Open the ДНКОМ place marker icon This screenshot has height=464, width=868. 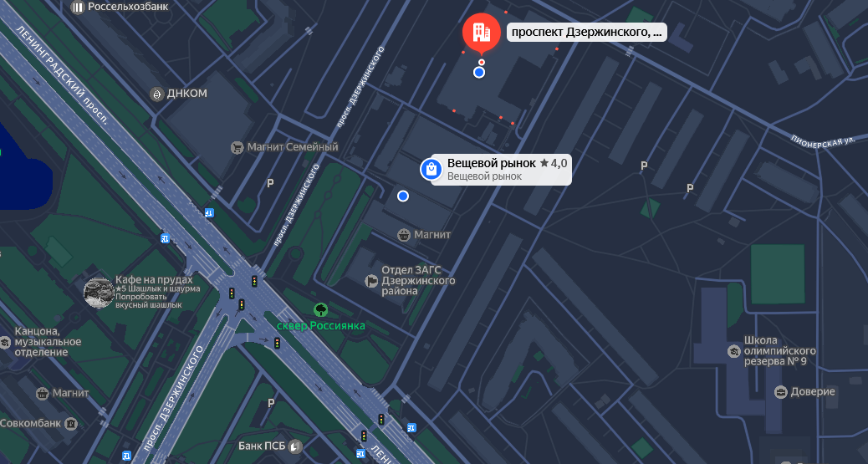156,94
